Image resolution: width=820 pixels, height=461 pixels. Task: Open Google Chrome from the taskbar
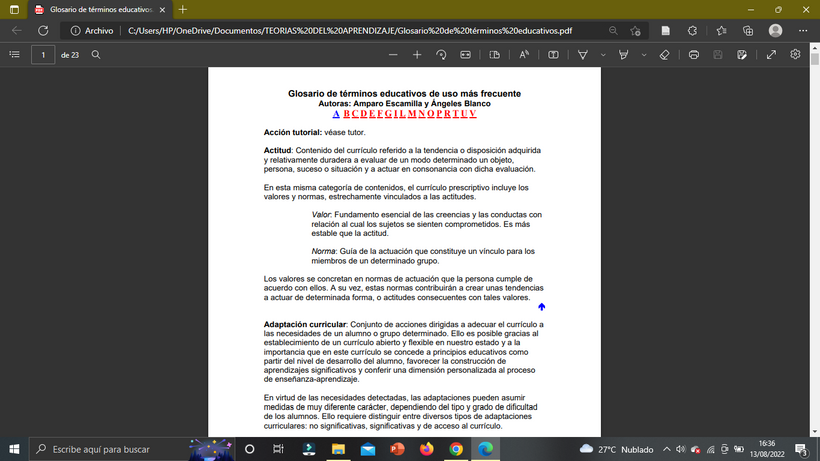(x=456, y=449)
